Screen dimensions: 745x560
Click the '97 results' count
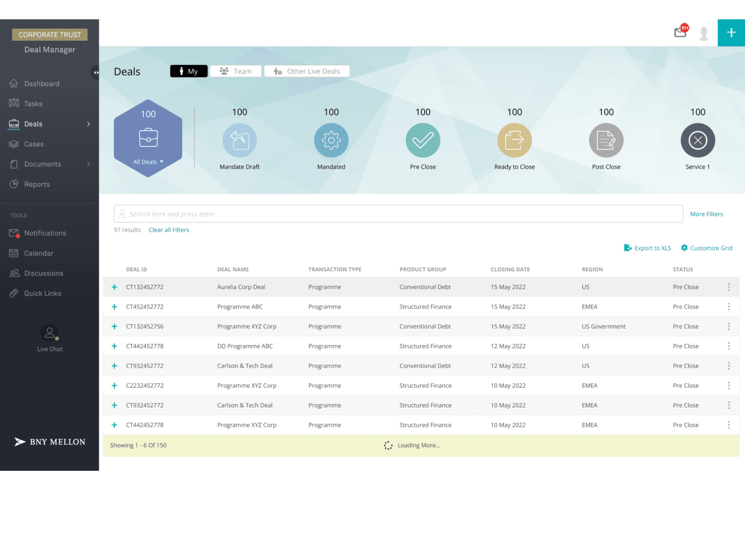pos(127,230)
